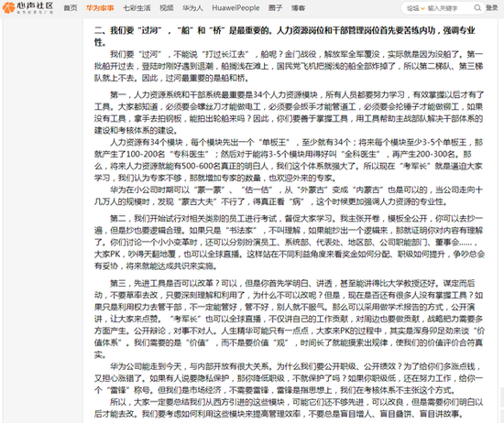Open the 视频 section
The width and height of the screenshot is (504, 423).
click(167, 8)
